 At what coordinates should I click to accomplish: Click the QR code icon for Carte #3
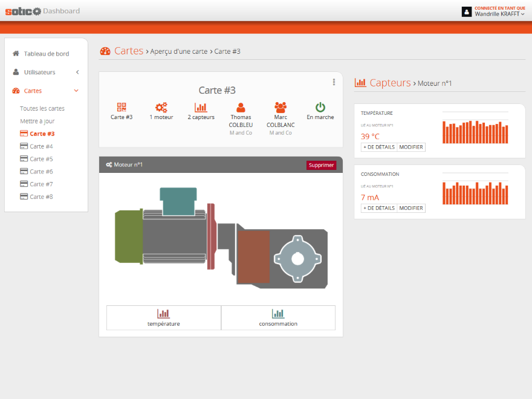pyautogui.click(x=122, y=107)
